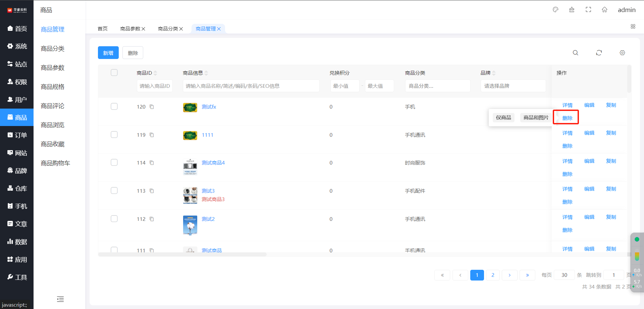
Task: Choose 商品和图片 in the delete popup
Action: [x=536, y=118]
